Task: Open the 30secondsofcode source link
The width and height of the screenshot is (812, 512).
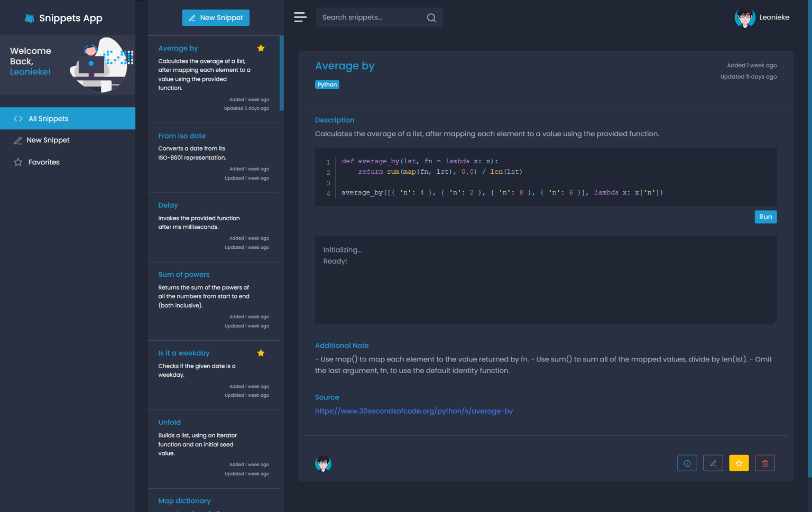Action: point(413,411)
